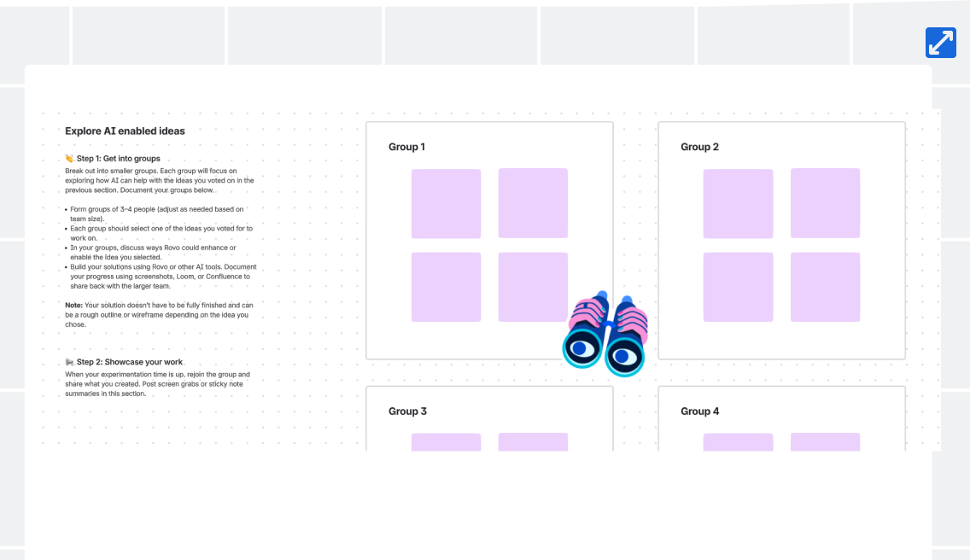Screen dimensions: 970x560
Task: Click the binoculars sticker illustration
Action: pos(605,335)
